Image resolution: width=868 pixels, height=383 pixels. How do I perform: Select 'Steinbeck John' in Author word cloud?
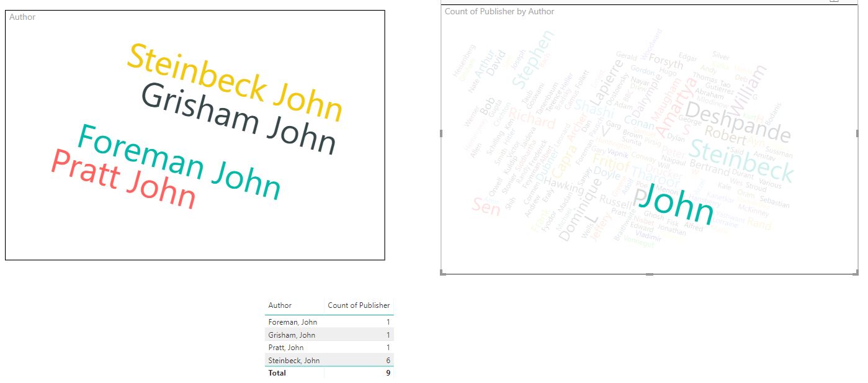click(x=235, y=83)
